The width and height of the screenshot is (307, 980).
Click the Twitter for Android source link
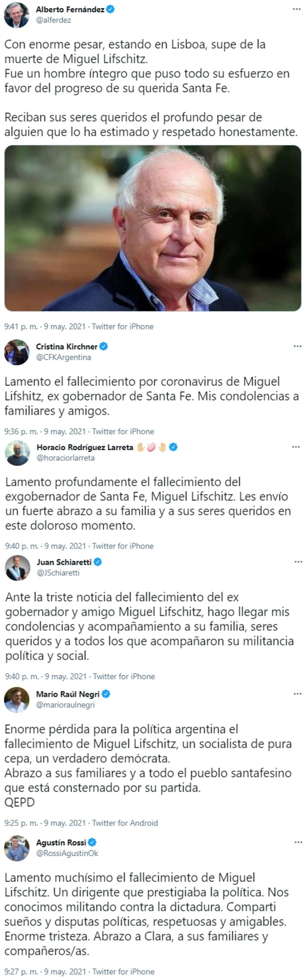(125, 823)
